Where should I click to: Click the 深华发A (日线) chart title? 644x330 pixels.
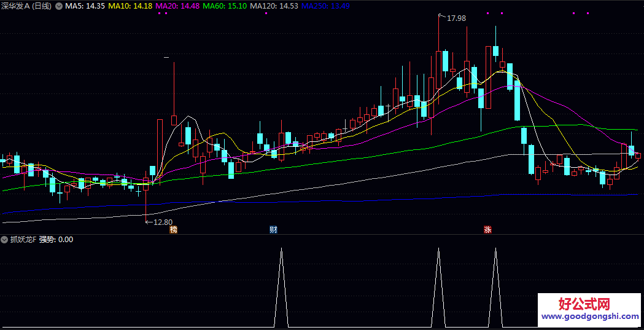pyautogui.click(x=26, y=6)
